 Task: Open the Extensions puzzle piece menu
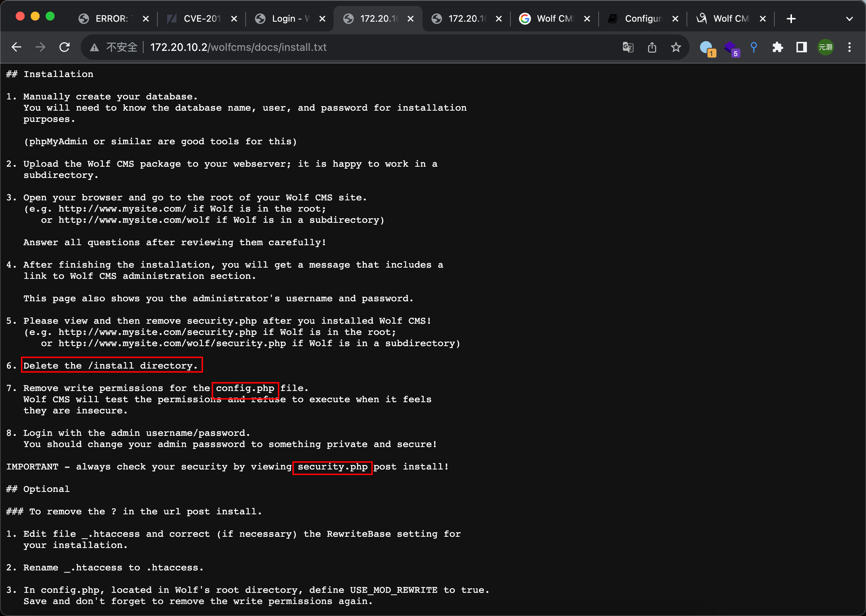(778, 47)
